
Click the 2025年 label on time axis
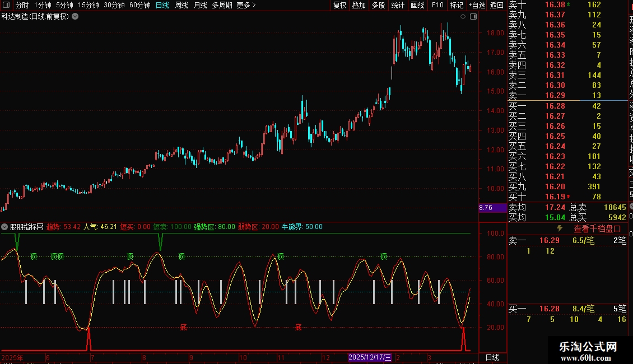point(12,357)
